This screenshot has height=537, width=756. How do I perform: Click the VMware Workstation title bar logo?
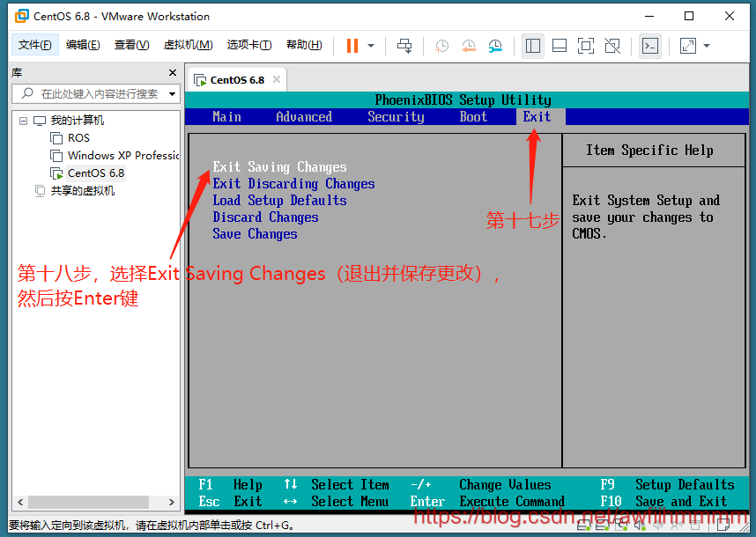(x=22, y=16)
